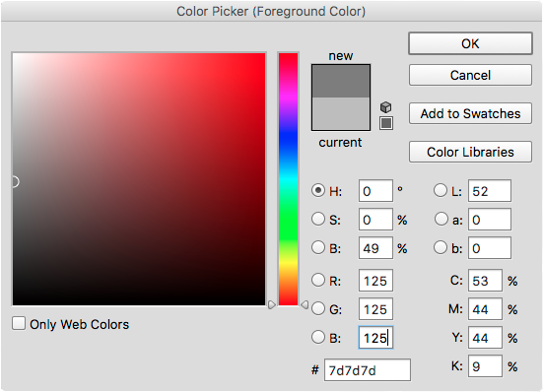Click the current color swatch

tap(341, 113)
